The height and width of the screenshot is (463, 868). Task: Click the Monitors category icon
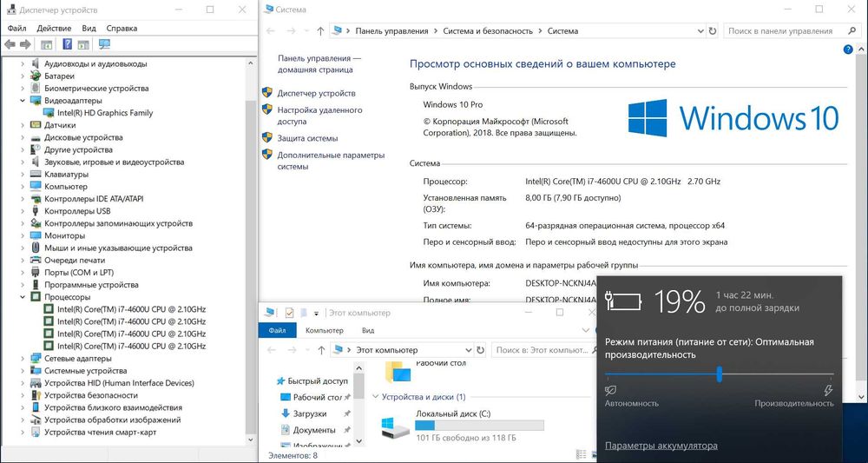tap(36, 235)
